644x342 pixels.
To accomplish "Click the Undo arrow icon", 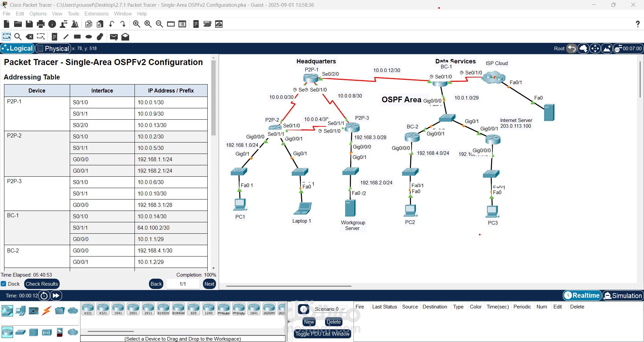I will (x=111, y=24).
